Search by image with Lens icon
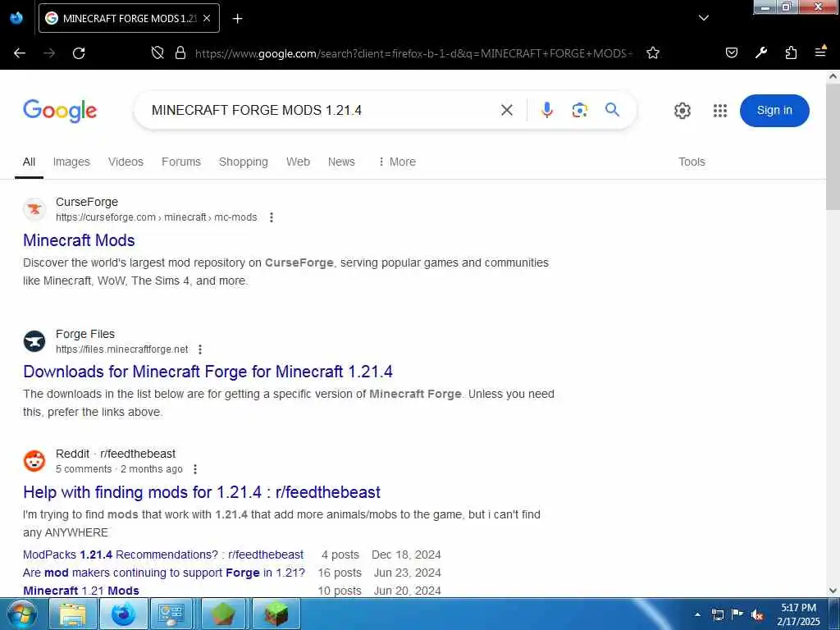Screen dimensions: 840x630 [580, 111]
